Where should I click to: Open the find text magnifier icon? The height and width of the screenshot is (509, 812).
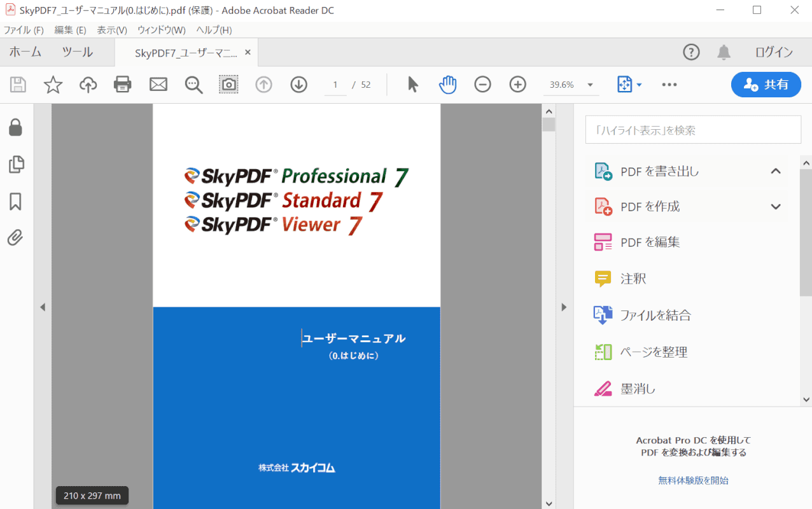point(193,85)
